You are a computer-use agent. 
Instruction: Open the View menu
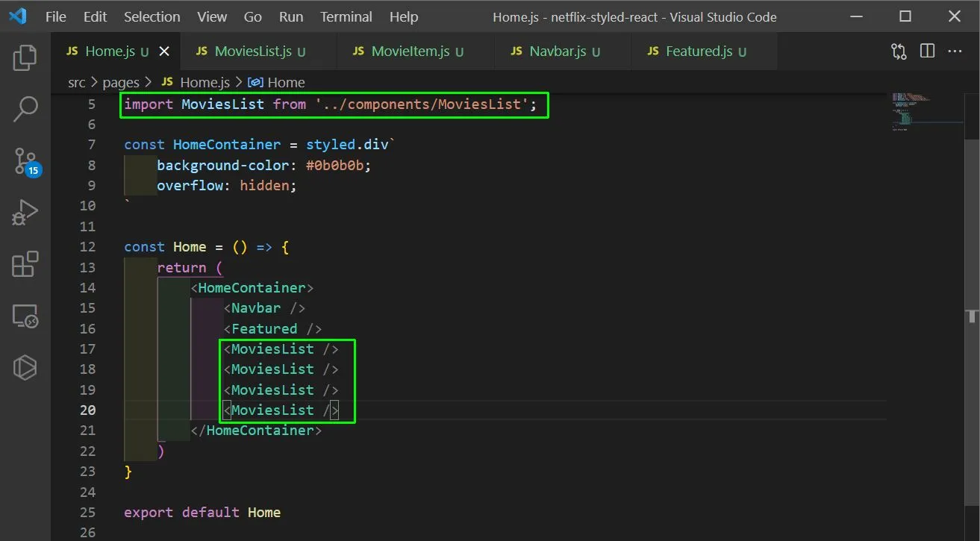(x=212, y=16)
